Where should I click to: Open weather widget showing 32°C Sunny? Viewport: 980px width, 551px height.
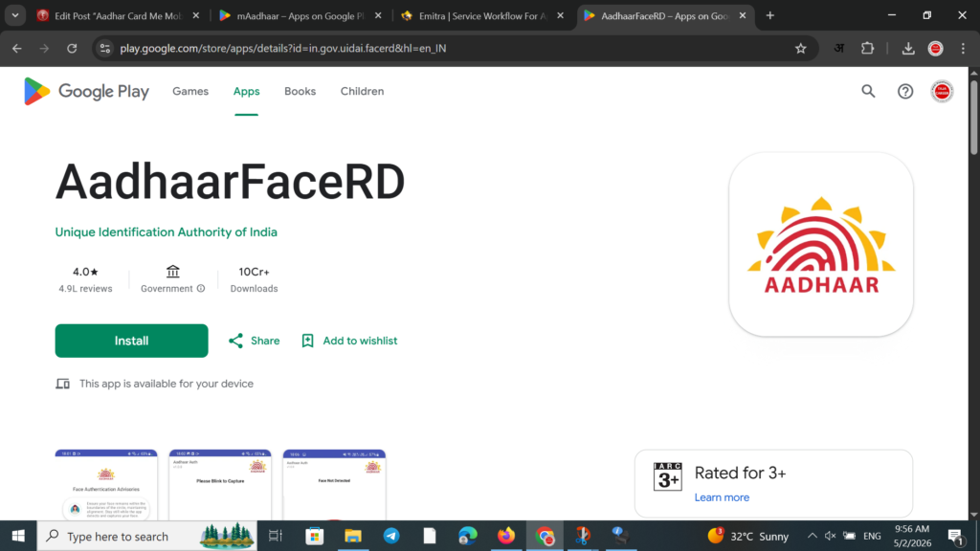click(747, 536)
